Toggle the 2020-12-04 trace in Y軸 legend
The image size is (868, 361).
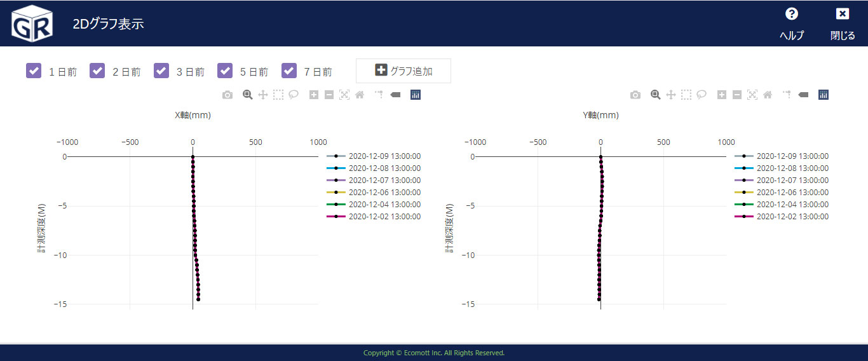click(x=782, y=205)
